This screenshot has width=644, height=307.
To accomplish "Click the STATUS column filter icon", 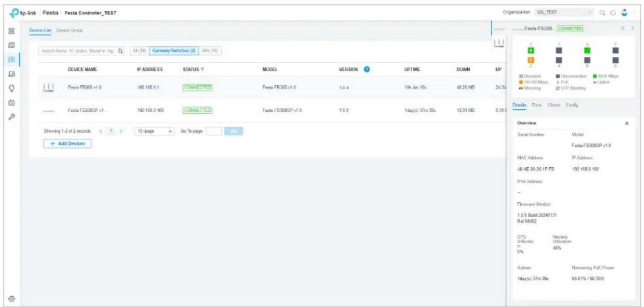I will [203, 70].
